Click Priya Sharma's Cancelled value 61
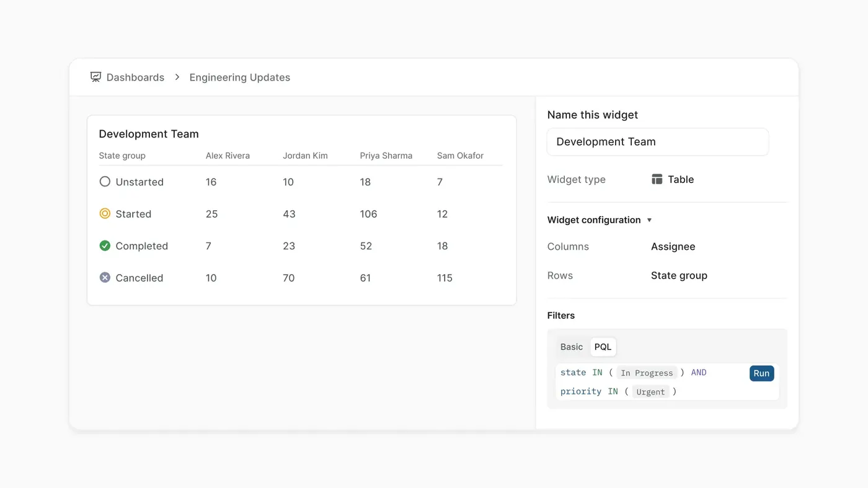868x488 pixels. 365,278
